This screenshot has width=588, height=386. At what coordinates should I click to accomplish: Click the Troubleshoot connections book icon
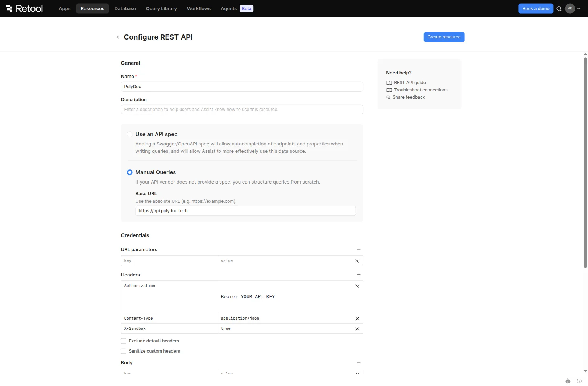click(x=389, y=90)
